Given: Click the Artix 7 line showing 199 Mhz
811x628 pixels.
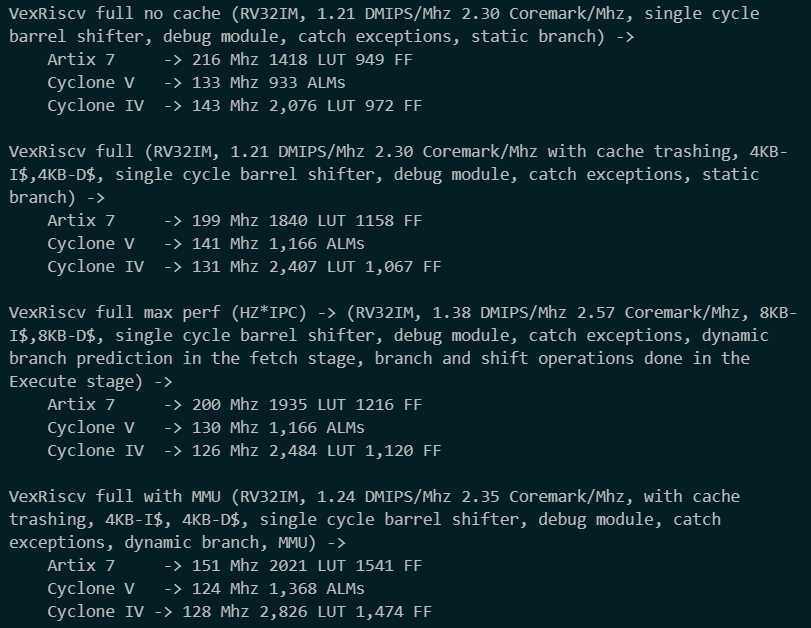Looking at the screenshot, I should coord(235,221).
